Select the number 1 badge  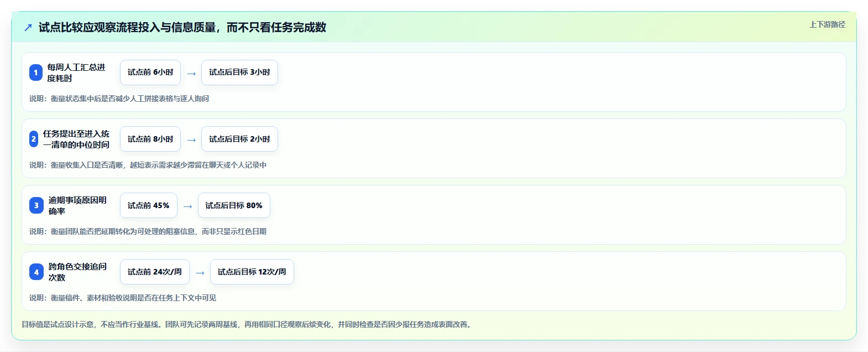[x=36, y=73]
